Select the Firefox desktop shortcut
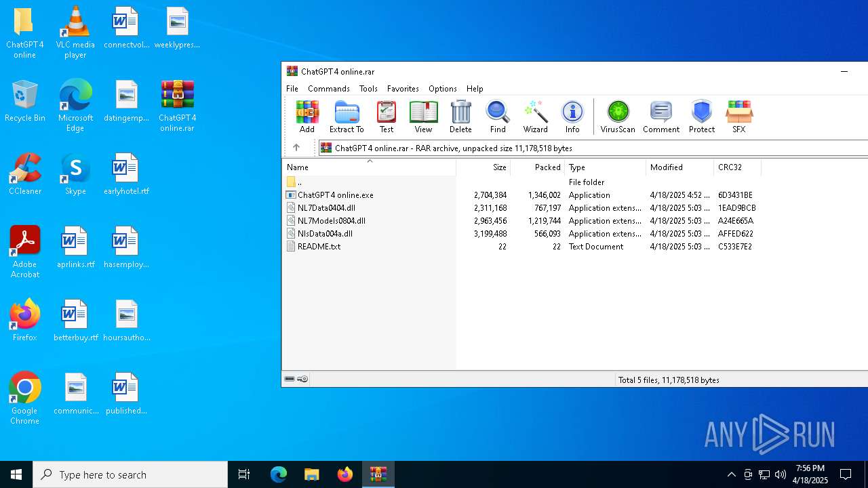This screenshot has width=868, height=488. tap(24, 321)
